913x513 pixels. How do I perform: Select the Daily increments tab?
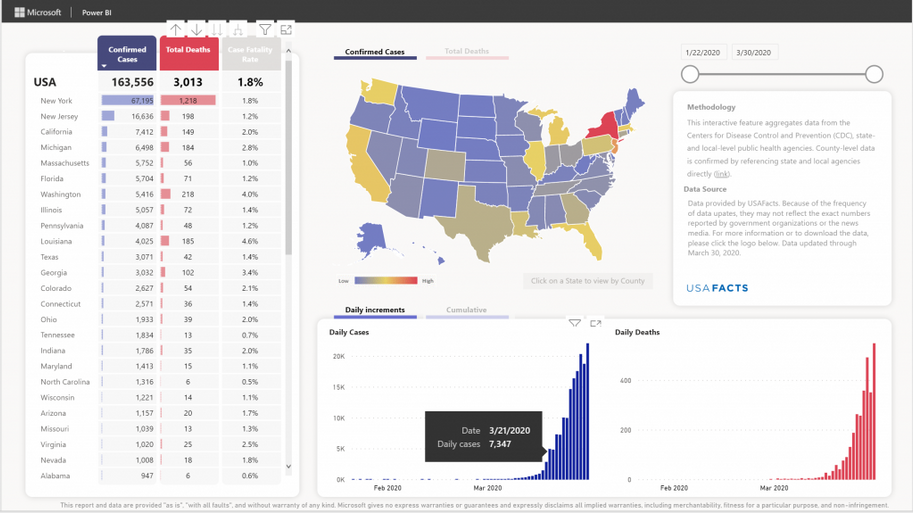point(374,310)
